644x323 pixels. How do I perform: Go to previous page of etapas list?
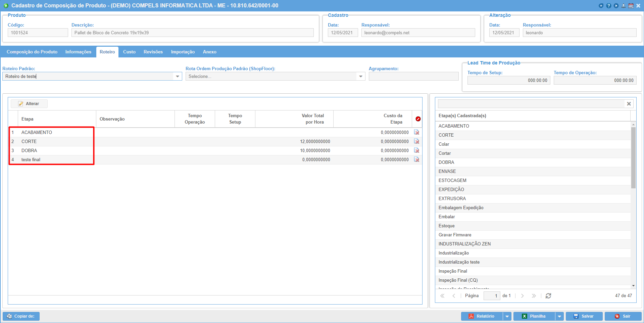(454, 296)
